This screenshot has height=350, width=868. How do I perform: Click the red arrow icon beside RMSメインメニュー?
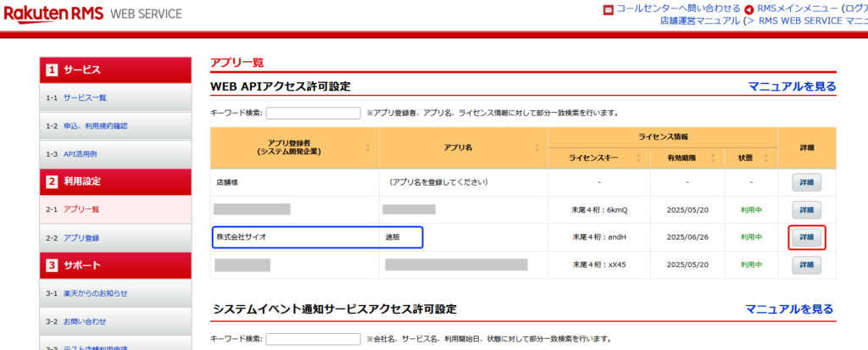(748, 9)
